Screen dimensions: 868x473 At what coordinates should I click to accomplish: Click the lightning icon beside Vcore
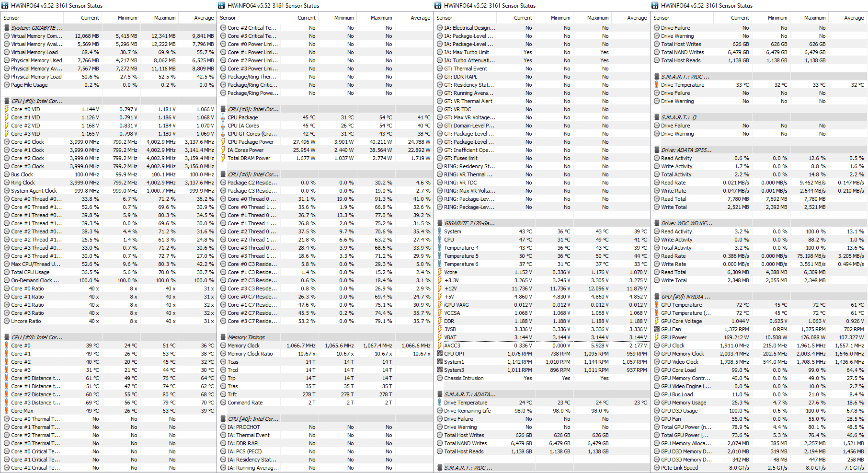(440, 272)
